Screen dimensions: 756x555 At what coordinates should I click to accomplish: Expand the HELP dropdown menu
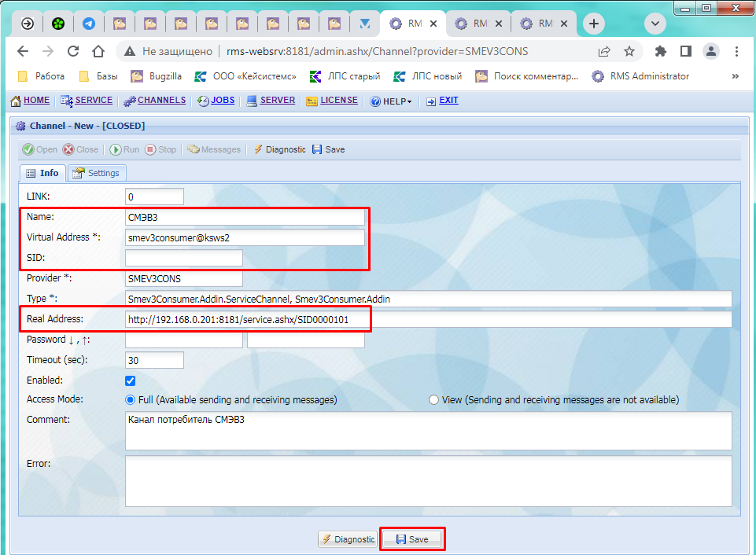pyautogui.click(x=391, y=101)
